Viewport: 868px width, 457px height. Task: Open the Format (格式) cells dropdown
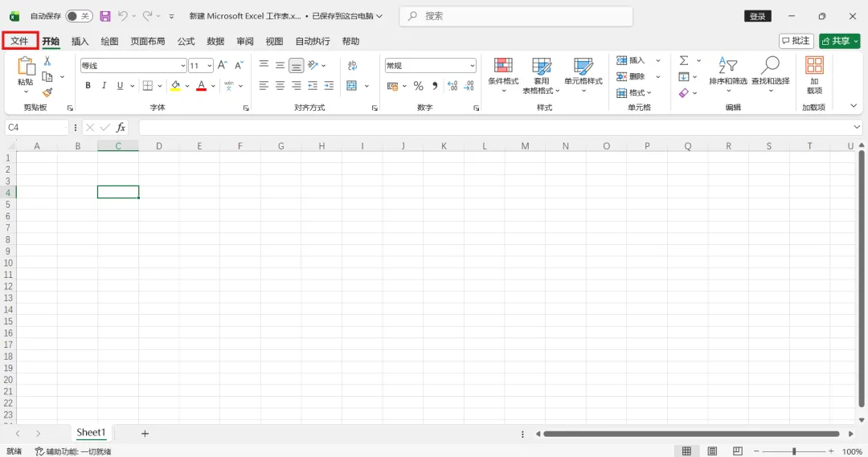[634, 92]
